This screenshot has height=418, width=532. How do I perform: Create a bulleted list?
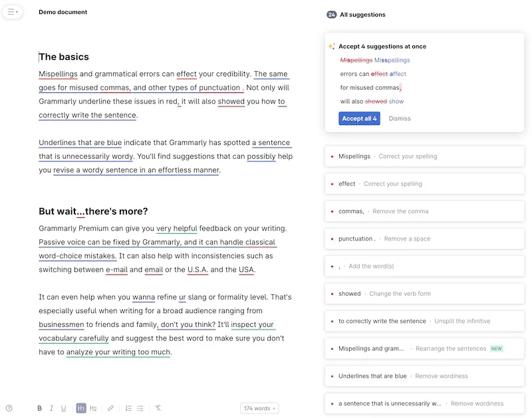point(140,408)
